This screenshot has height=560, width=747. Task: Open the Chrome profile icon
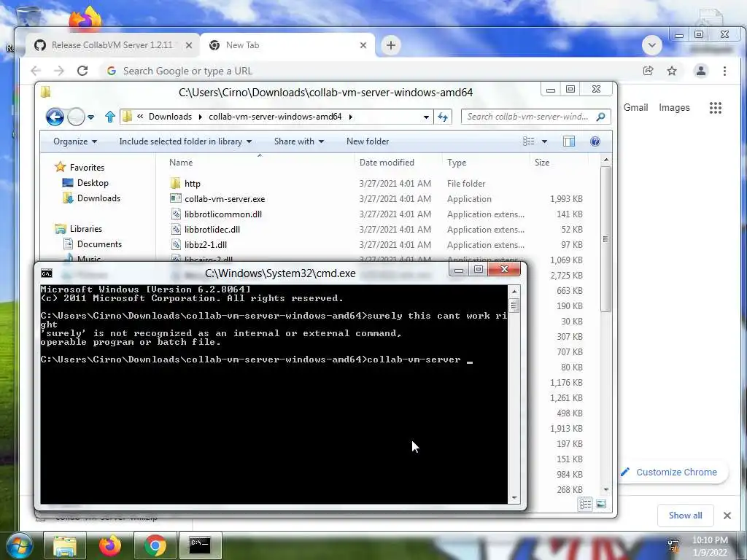(x=701, y=71)
